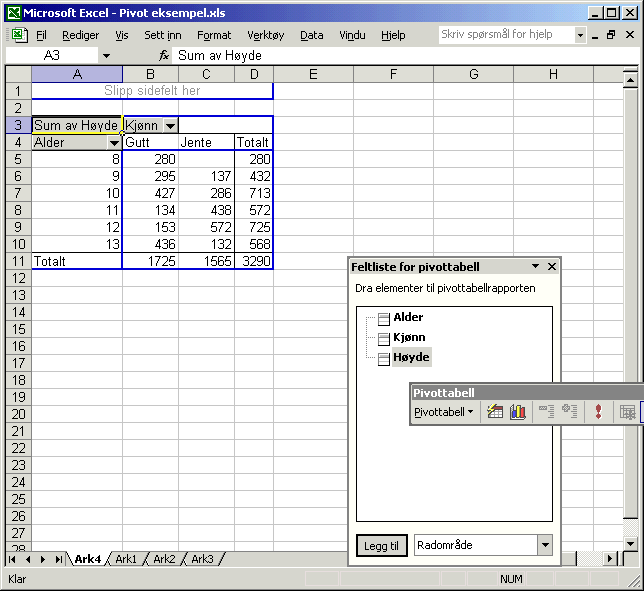Switch to the Ark2 sheet tab
Image resolution: width=644 pixels, height=591 pixels.
tap(163, 559)
